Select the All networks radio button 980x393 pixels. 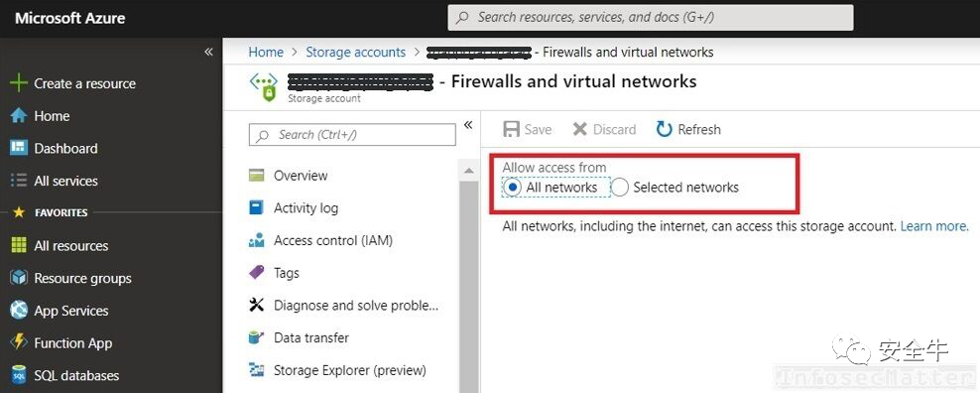[x=512, y=188]
